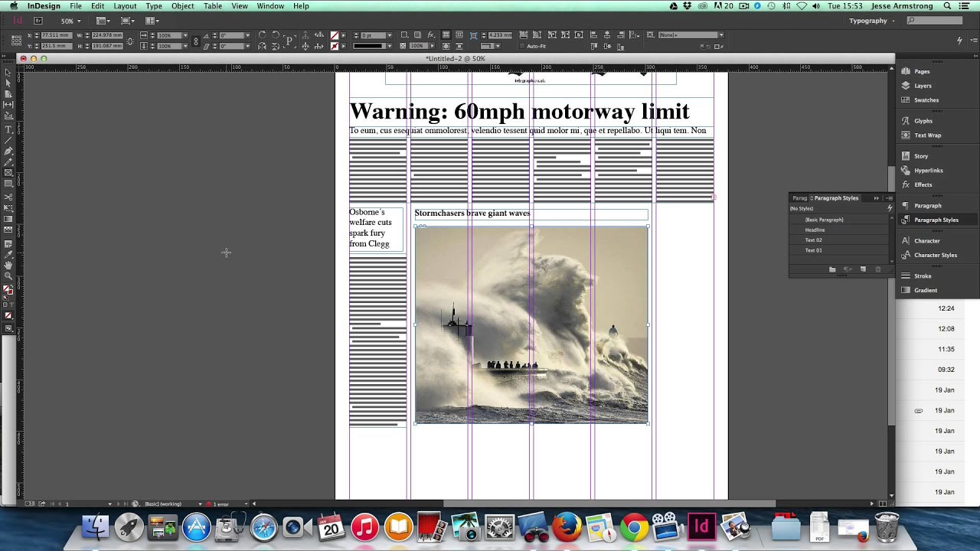980x551 pixels.
Task: Click the fill colour swatch in Control panel
Action: [335, 35]
